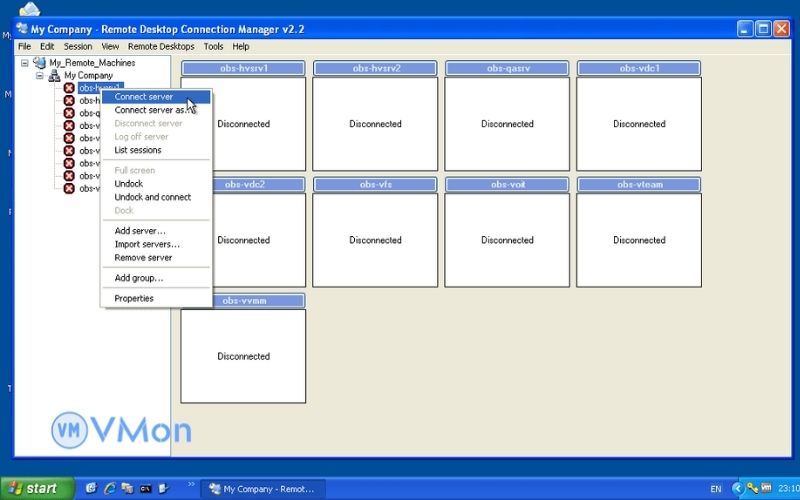
Task: Open Properties from the context menu
Action: click(x=156, y=298)
